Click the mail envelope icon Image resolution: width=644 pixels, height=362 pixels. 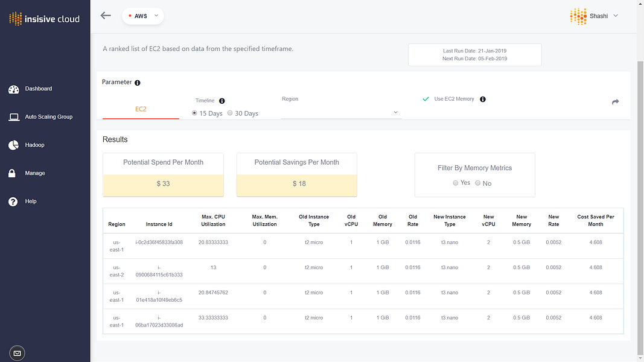point(18,354)
